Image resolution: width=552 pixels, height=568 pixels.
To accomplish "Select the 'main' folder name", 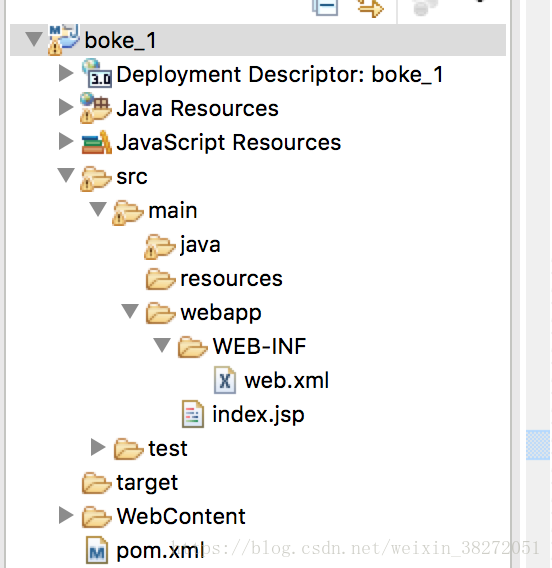I will coord(173,210).
